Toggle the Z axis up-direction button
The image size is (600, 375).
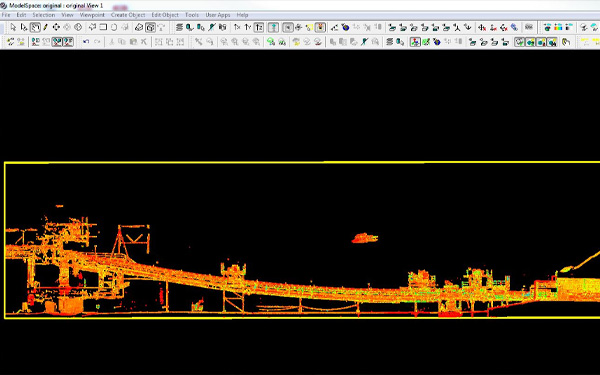point(259,27)
